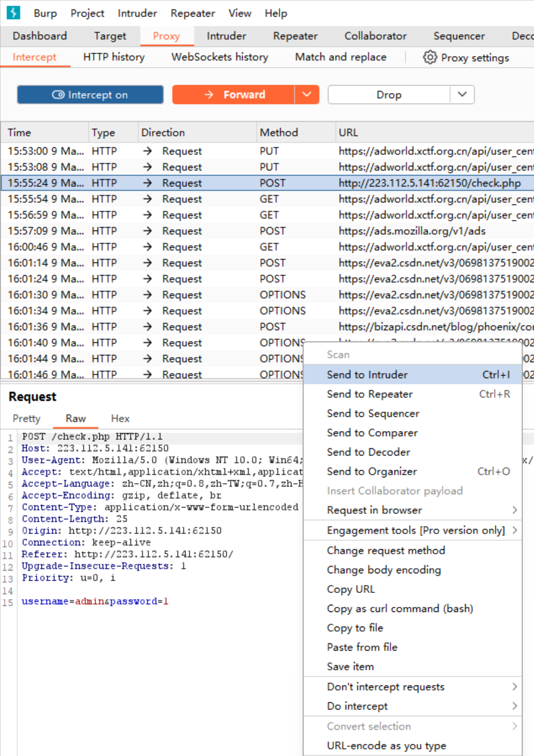The height and width of the screenshot is (756, 534).
Task: Click the Host header line in request
Action: 95,448
